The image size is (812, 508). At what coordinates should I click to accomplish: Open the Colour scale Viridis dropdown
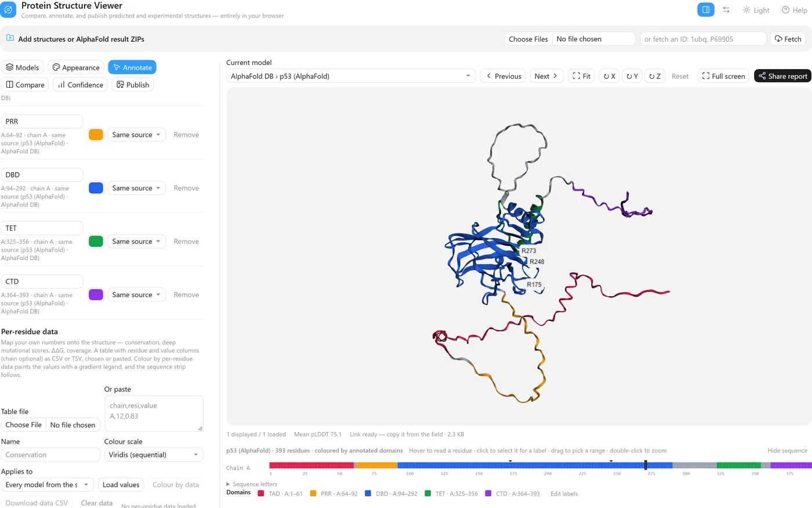coord(154,455)
